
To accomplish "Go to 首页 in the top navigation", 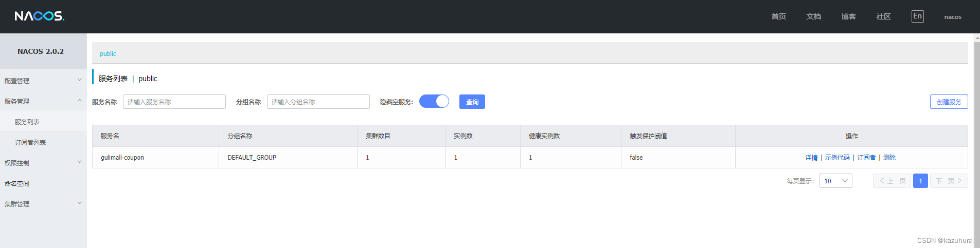I will click(778, 16).
